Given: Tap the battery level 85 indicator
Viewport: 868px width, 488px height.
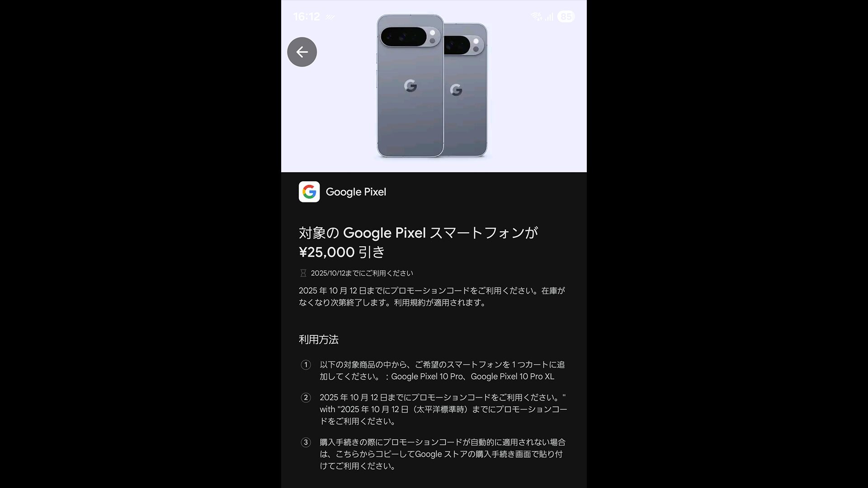Looking at the screenshot, I should (x=566, y=17).
